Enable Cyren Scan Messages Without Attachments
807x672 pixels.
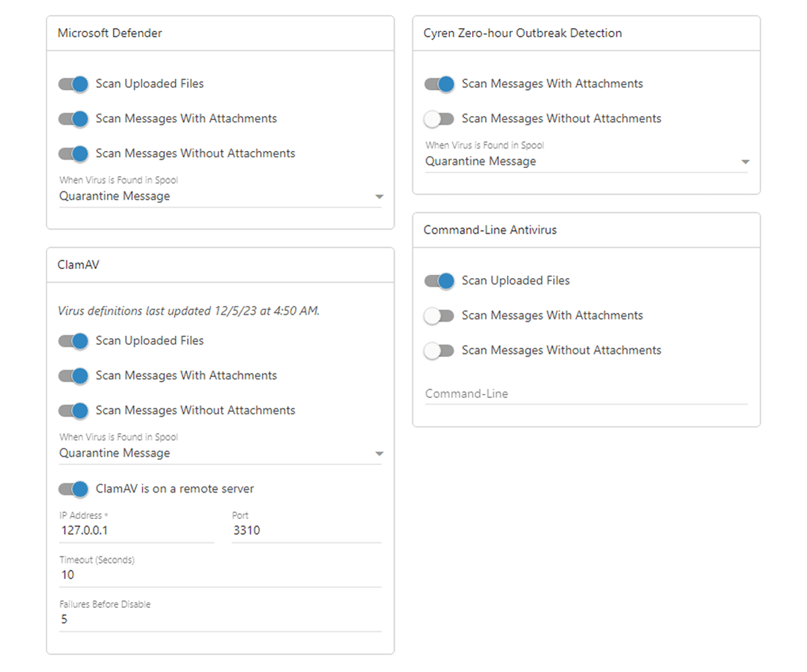(x=439, y=119)
